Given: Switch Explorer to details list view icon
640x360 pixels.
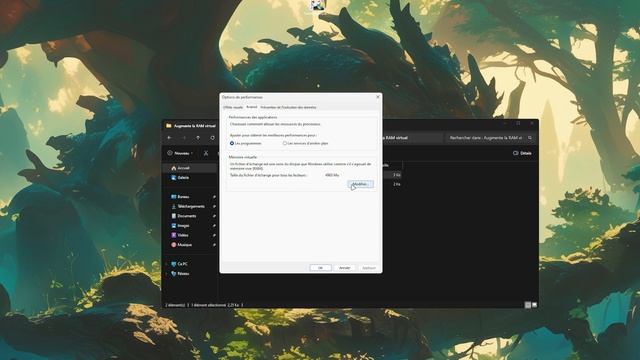Looking at the screenshot, I should point(528,305).
